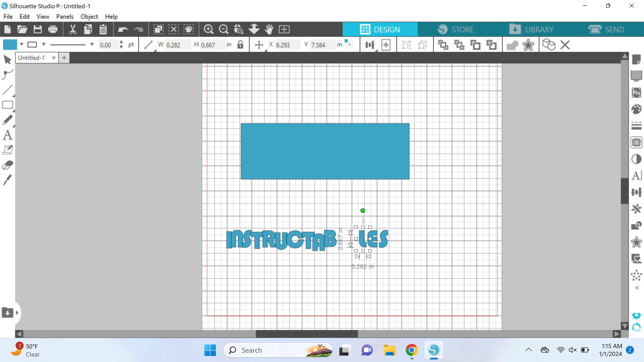The width and height of the screenshot is (644, 362).
Task: Open the Text Style panel
Action: [x=636, y=176]
